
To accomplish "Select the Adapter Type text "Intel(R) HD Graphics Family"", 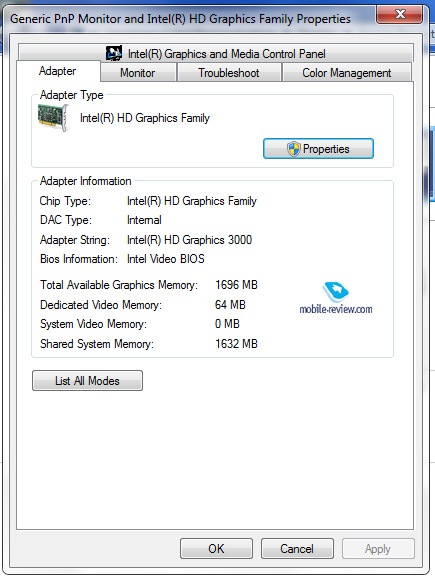I will [145, 118].
